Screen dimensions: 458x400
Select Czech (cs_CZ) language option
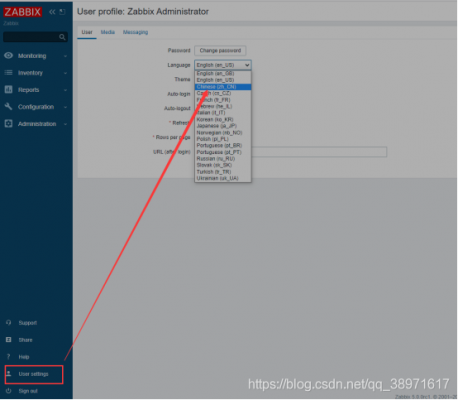pyautogui.click(x=223, y=93)
